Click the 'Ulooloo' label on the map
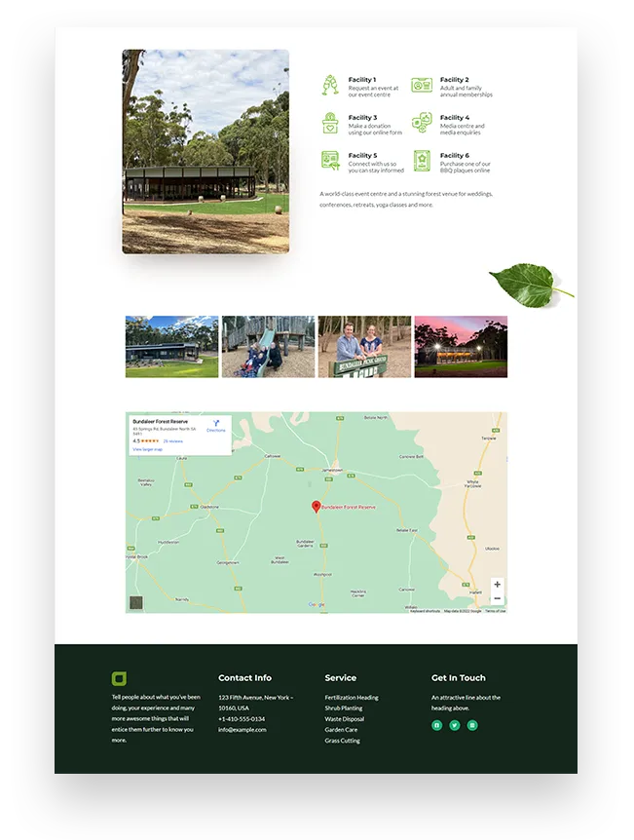 pos(492,549)
